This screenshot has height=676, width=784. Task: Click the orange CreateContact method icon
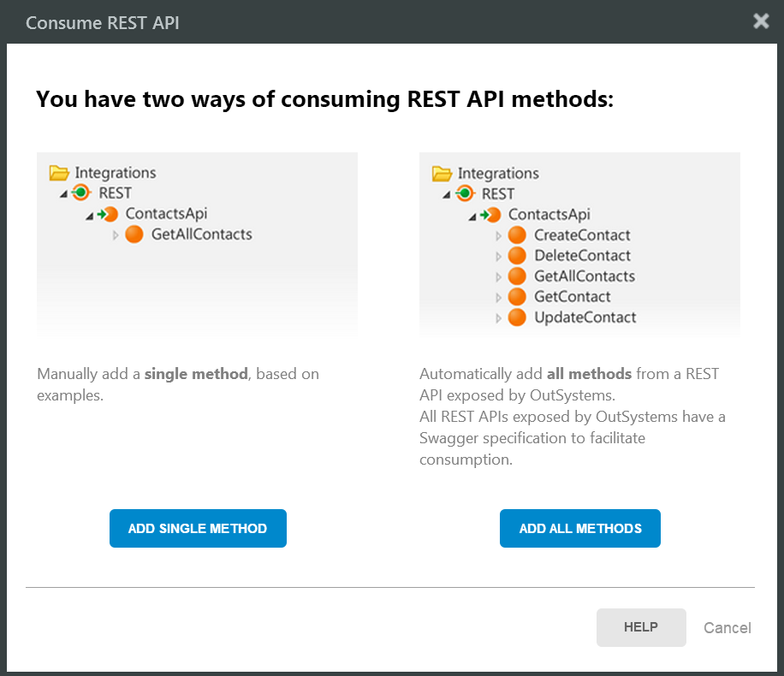(x=517, y=235)
